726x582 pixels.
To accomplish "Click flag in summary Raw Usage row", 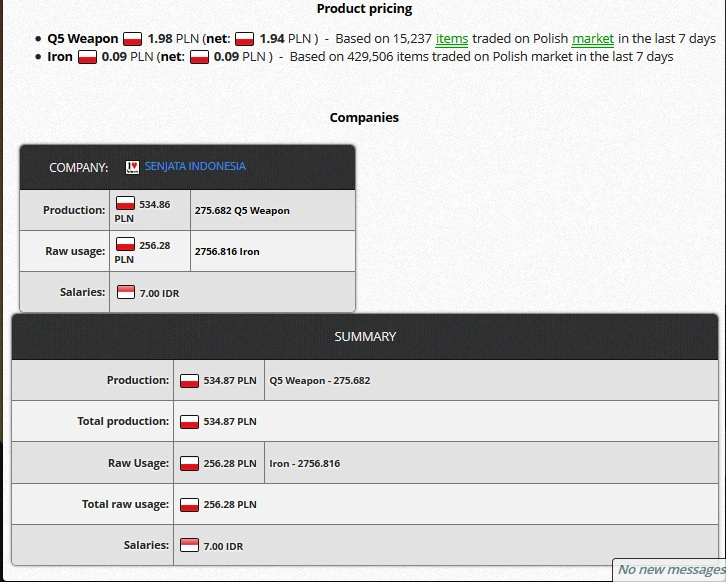I will click(x=189, y=463).
